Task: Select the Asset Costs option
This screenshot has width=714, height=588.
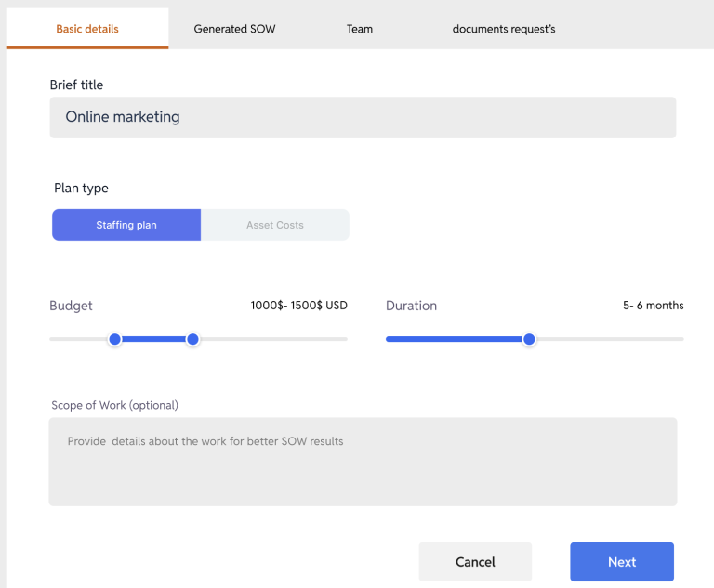Action: coord(275,225)
